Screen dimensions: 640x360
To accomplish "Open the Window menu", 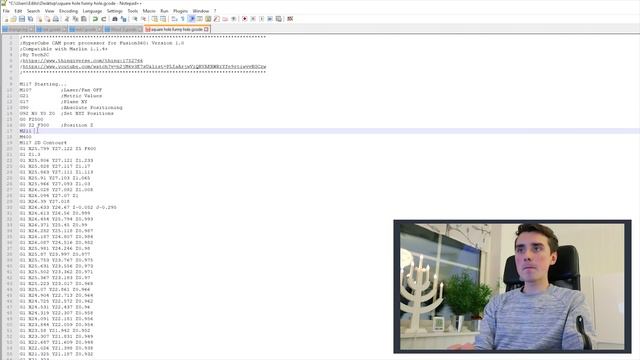I will click(x=201, y=11).
